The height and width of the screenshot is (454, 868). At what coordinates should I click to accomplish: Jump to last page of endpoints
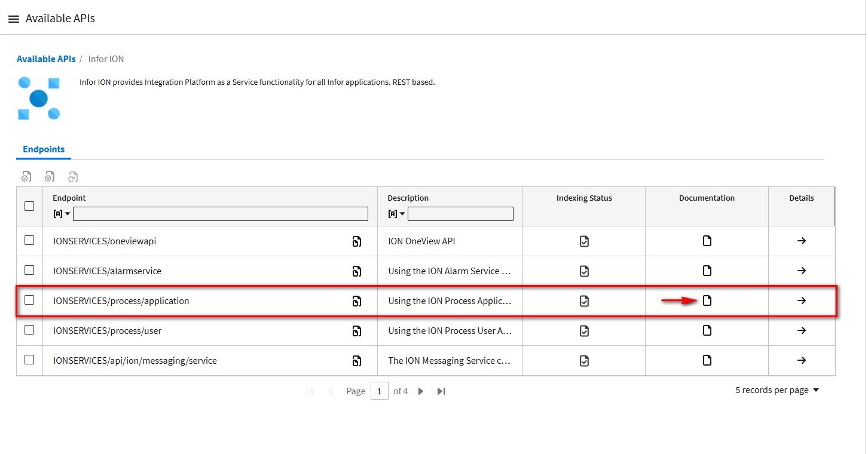click(x=441, y=391)
